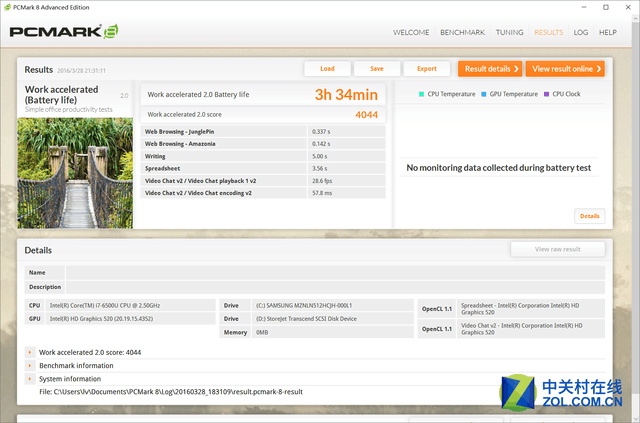
Task: Click Video Chat encoding v2 row
Action: pyautogui.click(x=263, y=193)
